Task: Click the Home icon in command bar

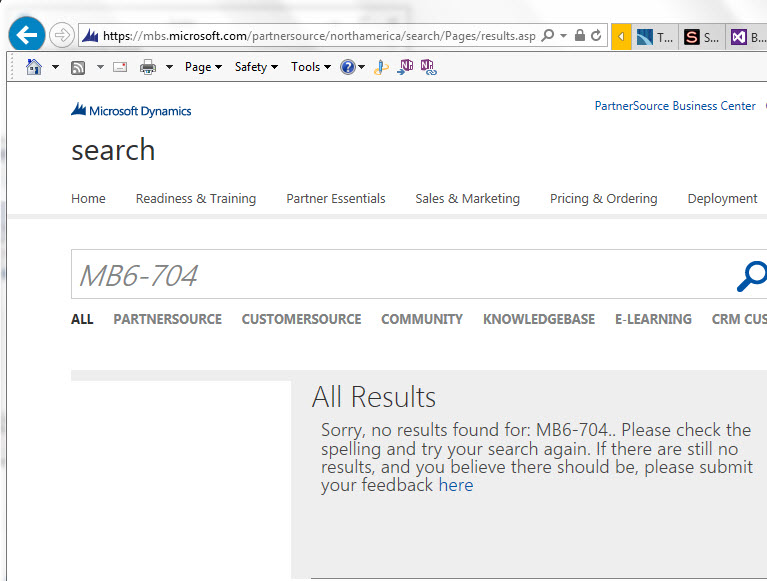Action: coord(33,67)
